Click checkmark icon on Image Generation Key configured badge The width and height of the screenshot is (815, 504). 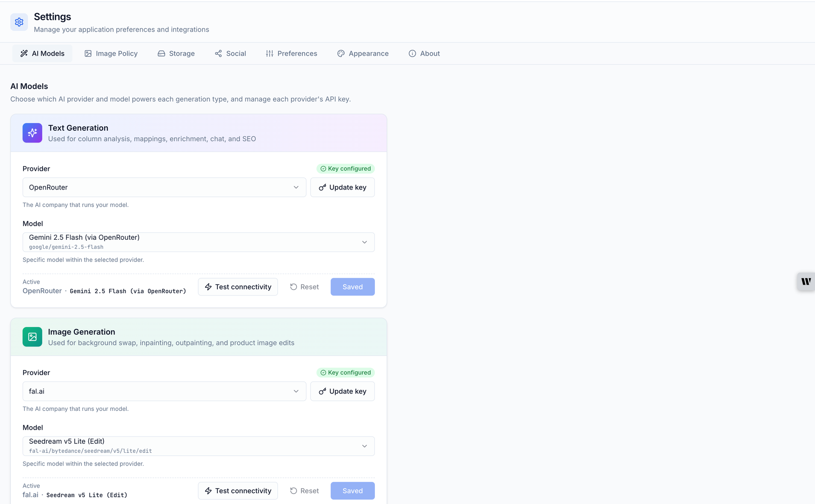click(x=323, y=373)
